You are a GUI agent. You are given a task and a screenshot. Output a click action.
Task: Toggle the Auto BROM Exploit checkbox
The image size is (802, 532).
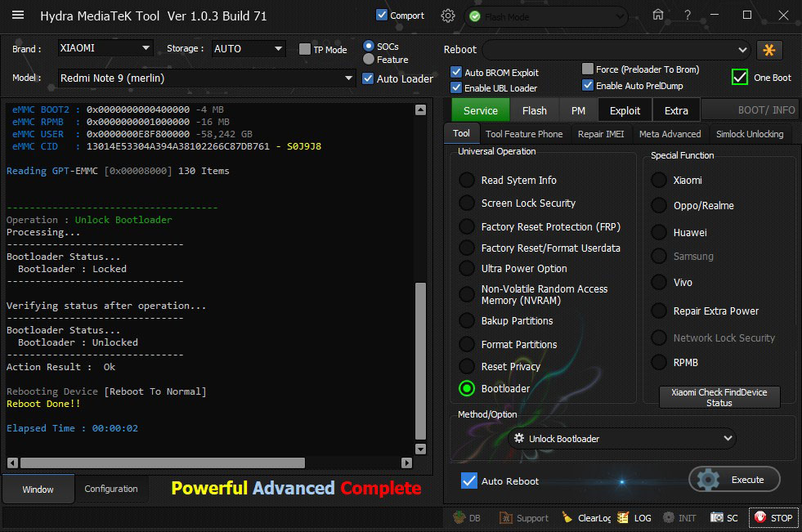[456, 72]
